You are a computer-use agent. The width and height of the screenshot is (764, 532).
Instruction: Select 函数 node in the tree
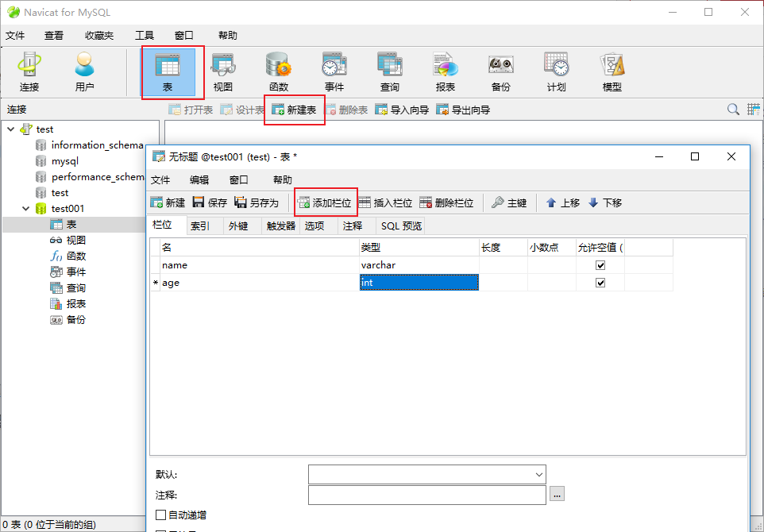click(68, 256)
